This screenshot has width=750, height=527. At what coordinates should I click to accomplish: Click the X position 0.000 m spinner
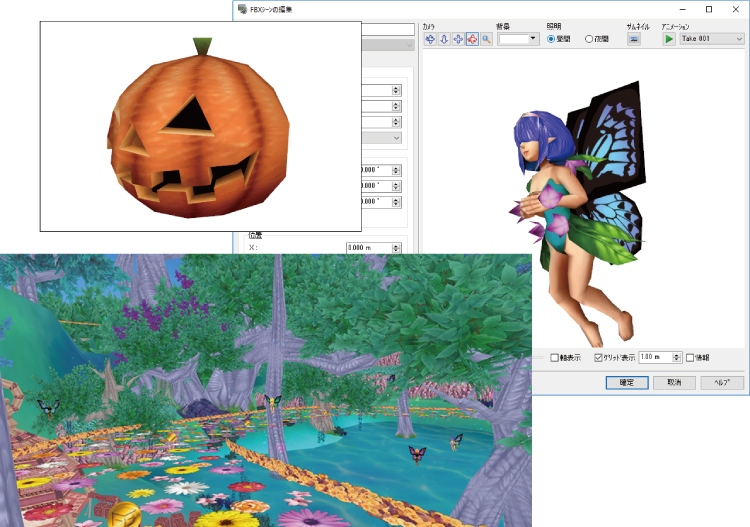point(396,248)
